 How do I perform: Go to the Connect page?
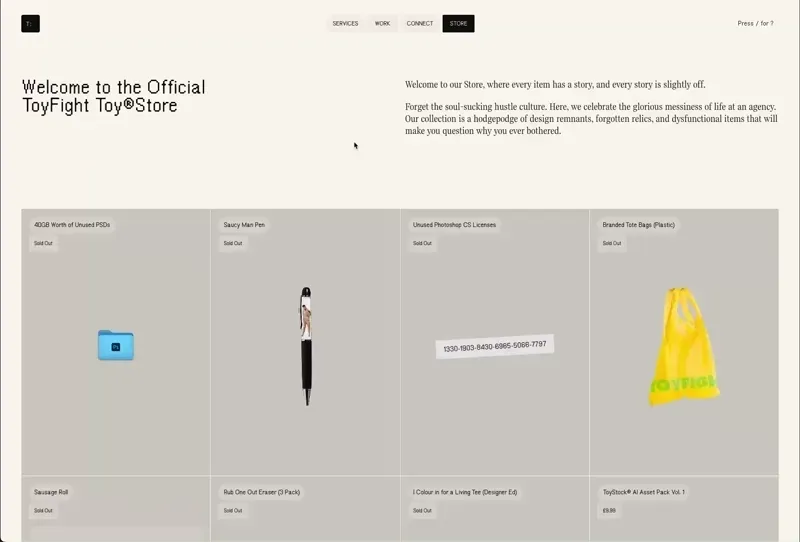coord(420,23)
